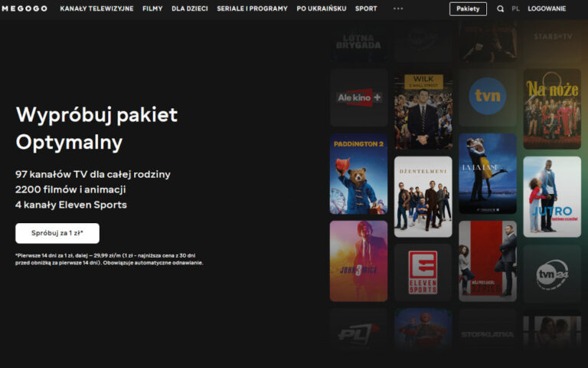Viewport: 588px width, 368px height.
Task: Open Kanały Telewizyjne menu
Action: pyautogui.click(x=96, y=8)
